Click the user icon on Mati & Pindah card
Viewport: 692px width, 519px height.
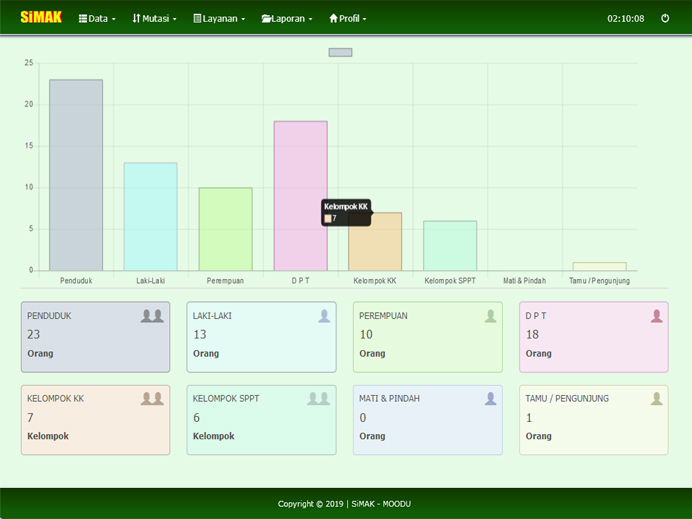[x=490, y=398]
